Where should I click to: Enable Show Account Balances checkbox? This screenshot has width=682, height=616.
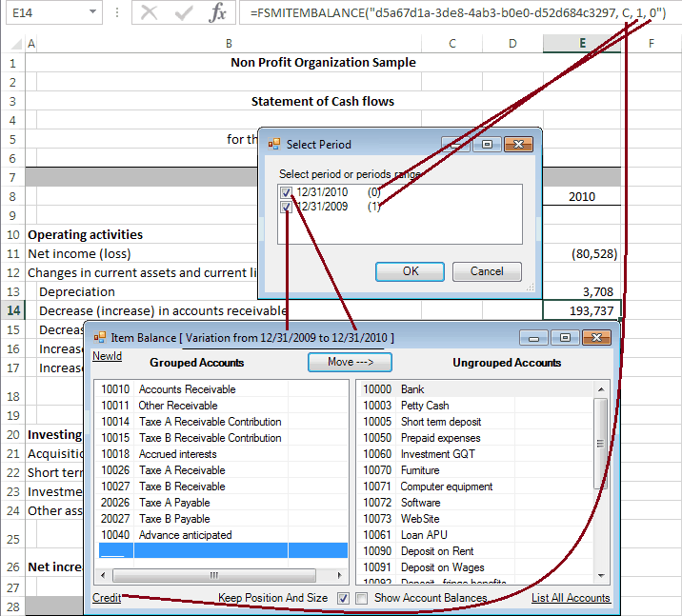(361, 599)
